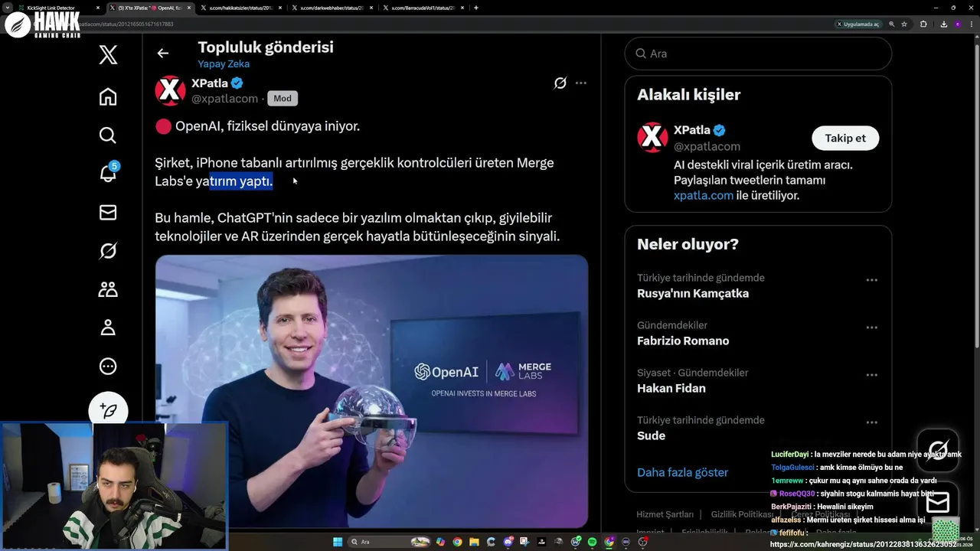The image size is (980, 551).
Task: Open browser downloads icon
Action: pyautogui.click(x=944, y=24)
